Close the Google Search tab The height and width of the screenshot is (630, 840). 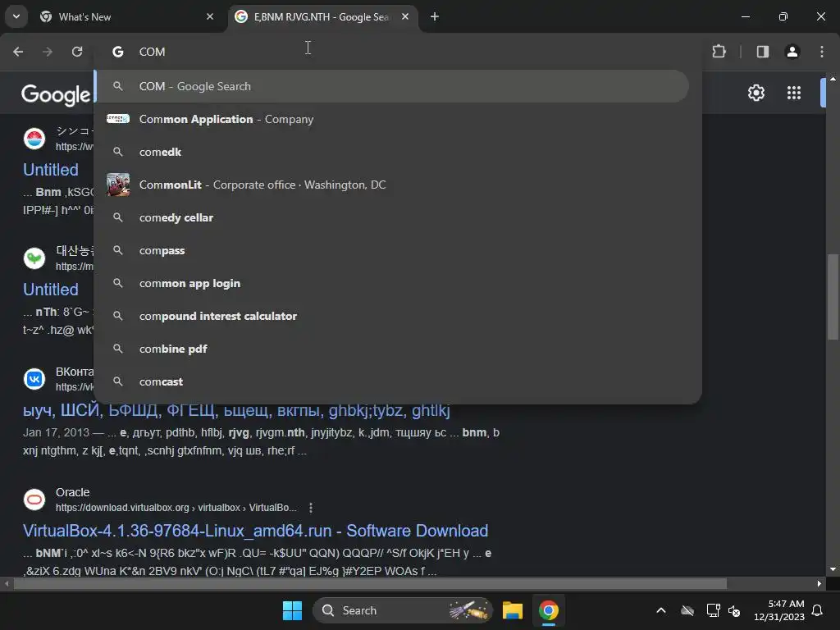point(405,16)
